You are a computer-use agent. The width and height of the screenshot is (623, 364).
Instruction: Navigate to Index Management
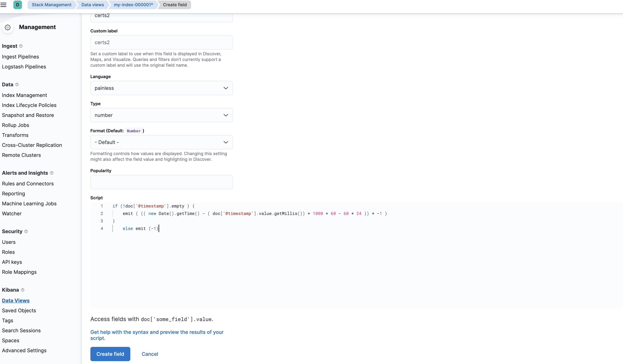coord(24,95)
